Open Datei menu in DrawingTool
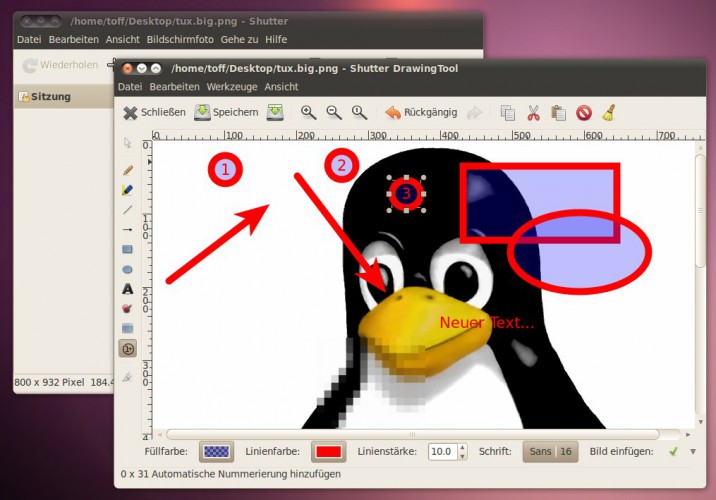Screen dimensions: 716x500 130,87
